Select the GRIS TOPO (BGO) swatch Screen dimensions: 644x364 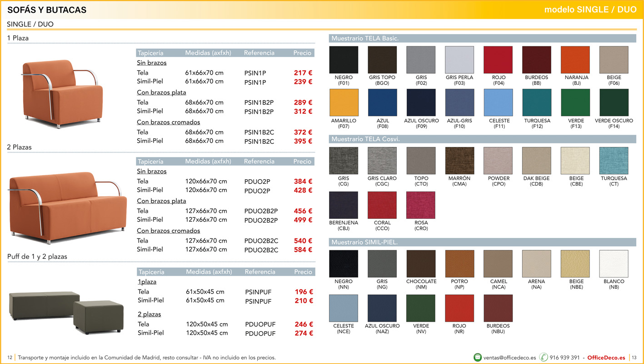pos(382,60)
